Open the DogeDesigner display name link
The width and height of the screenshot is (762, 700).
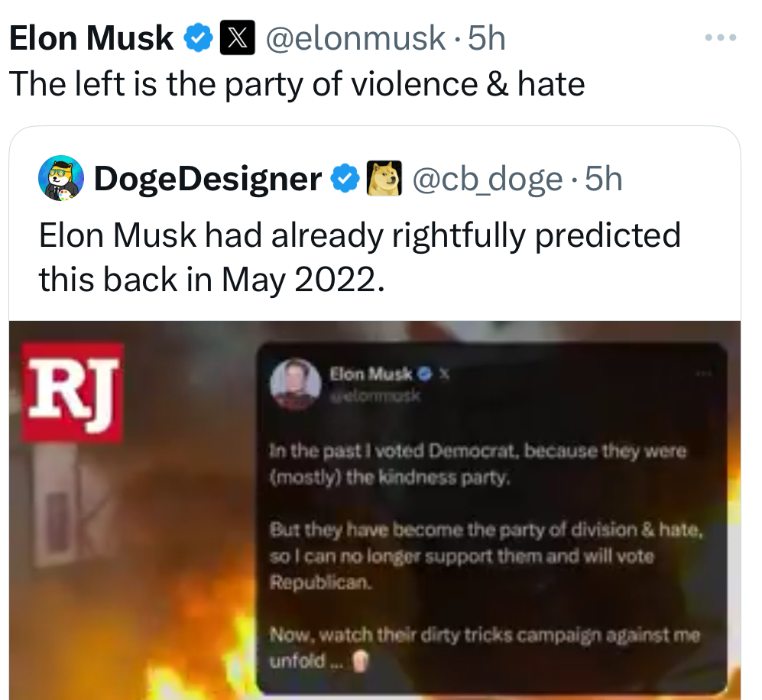(x=207, y=179)
